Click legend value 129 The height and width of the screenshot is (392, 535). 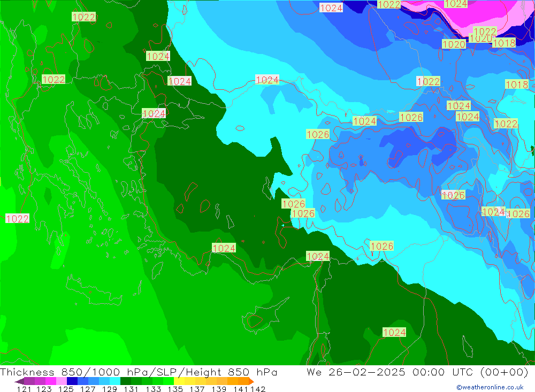tap(110, 389)
